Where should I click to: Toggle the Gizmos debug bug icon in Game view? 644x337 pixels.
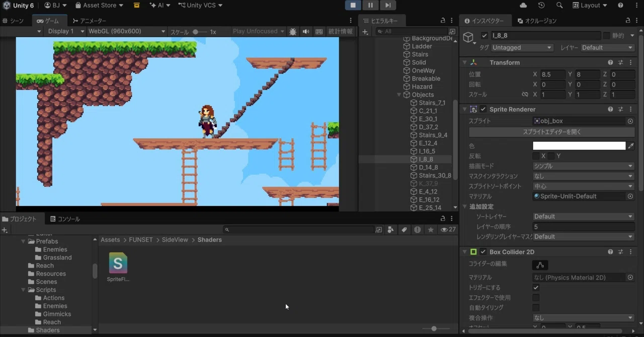pos(292,31)
